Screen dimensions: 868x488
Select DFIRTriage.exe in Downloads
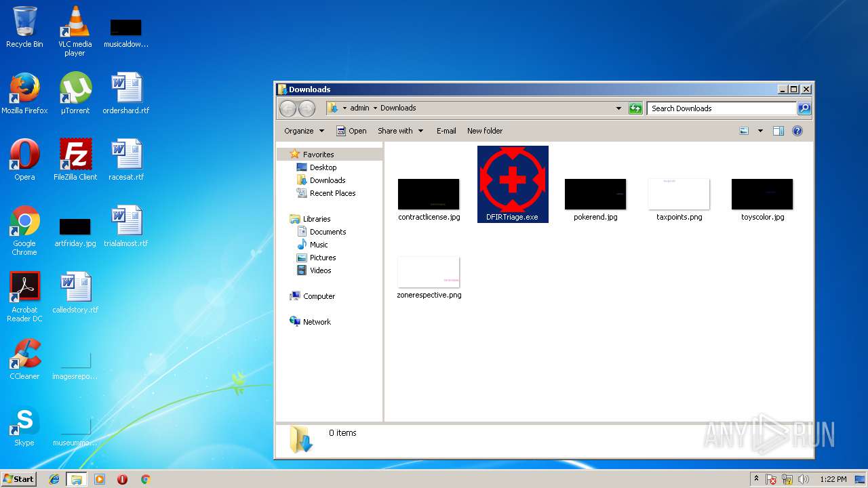pos(513,184)
